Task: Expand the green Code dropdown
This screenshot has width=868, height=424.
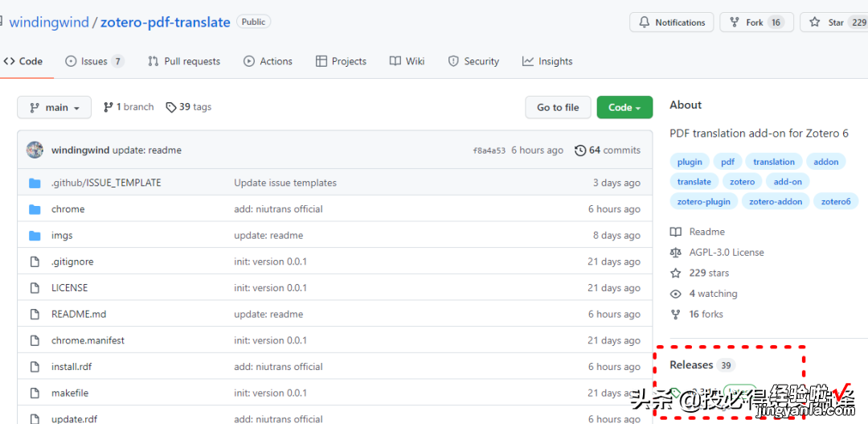Action: click(x=624, y=108)
